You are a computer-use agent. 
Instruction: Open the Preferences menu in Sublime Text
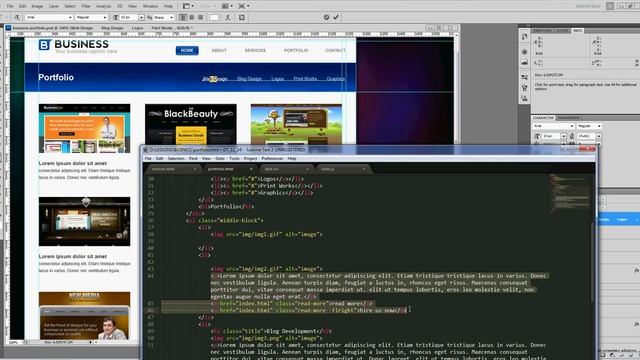pyautogui.click(x=272, y=158)
